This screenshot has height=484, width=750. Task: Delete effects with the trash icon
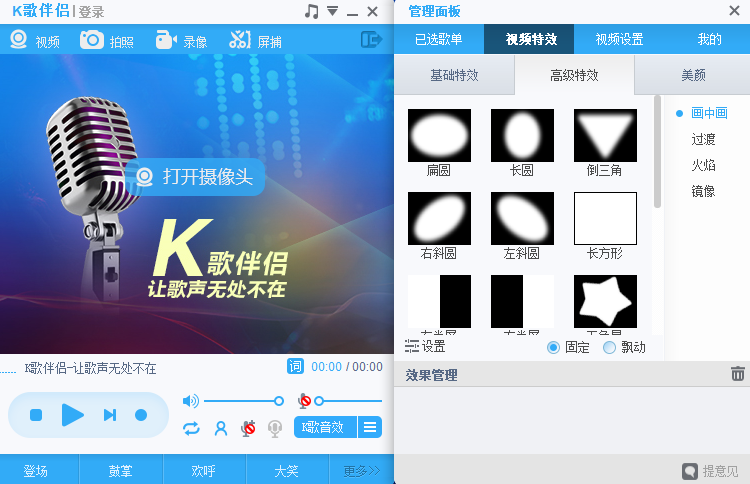(x=738, y=374)
